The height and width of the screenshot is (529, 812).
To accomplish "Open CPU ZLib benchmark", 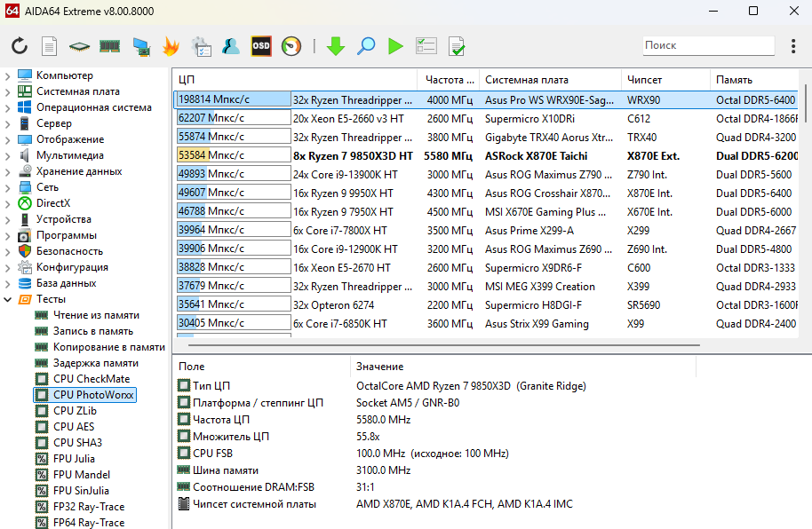I will tap(76, 411).
